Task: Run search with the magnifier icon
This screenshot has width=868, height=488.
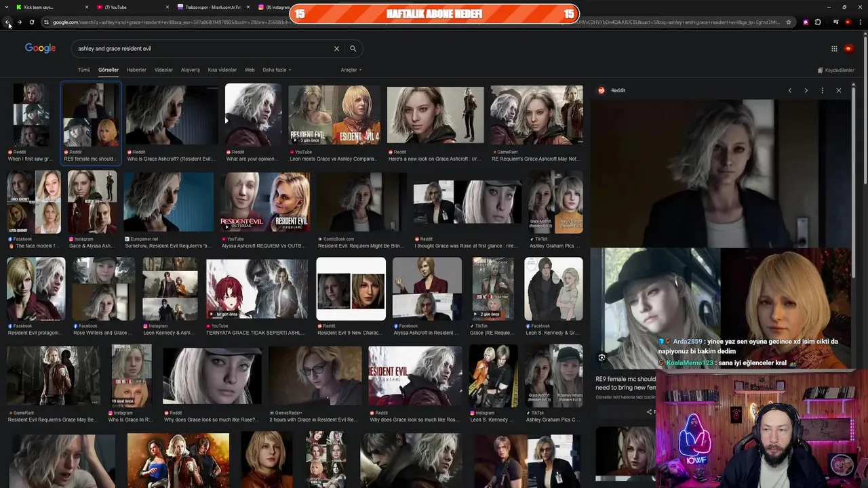Action: coord(353,49)
